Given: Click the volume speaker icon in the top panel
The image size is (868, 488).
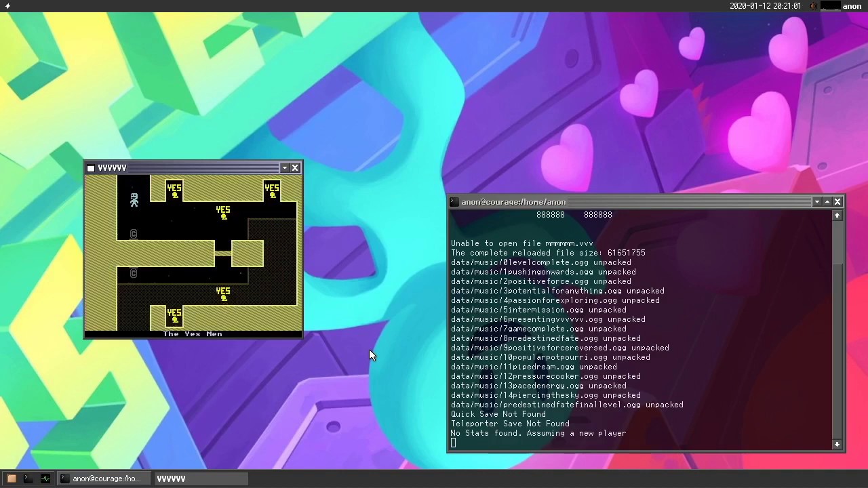Looking at the screenshot, I should pyautogui.click(x=814, y=6).
